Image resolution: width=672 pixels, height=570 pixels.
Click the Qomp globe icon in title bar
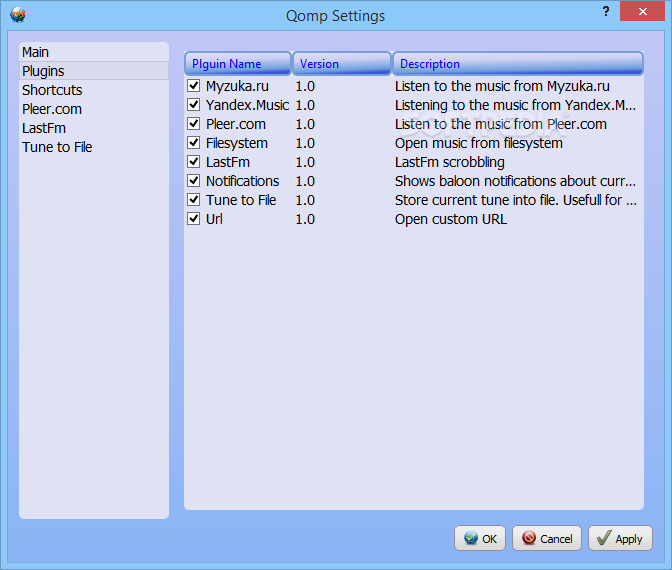(18, 15)
